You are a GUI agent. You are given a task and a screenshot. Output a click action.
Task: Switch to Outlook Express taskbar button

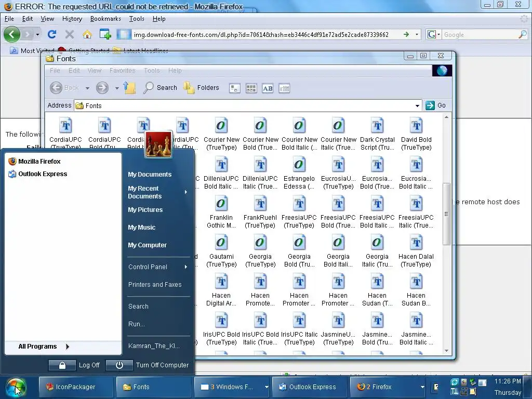(310, 387)
